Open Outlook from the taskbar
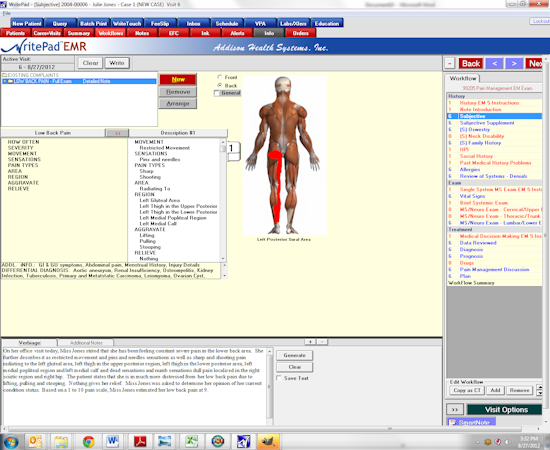Viewport: 550px width, 450px height. tap(35, 442)
